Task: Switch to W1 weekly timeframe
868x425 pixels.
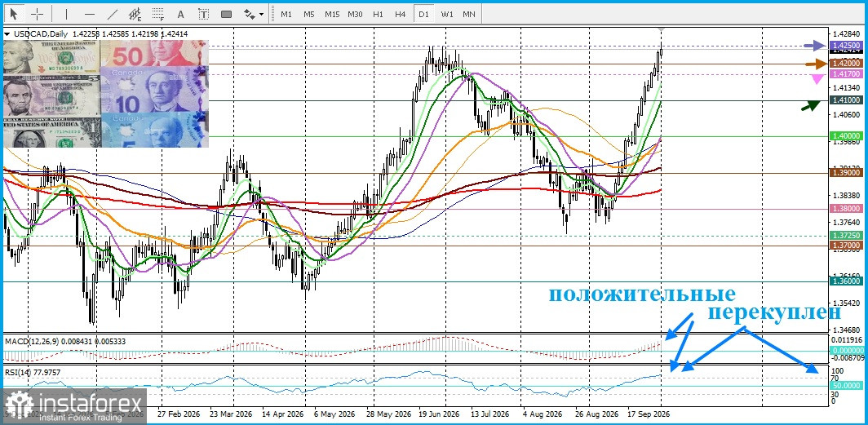Action: click(x=447, y=14)
